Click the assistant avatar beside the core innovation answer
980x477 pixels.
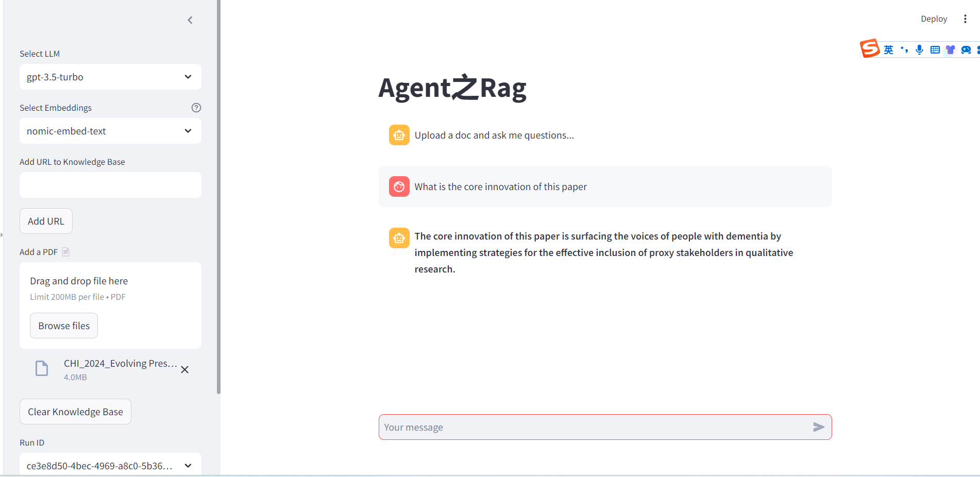[399, 238]
